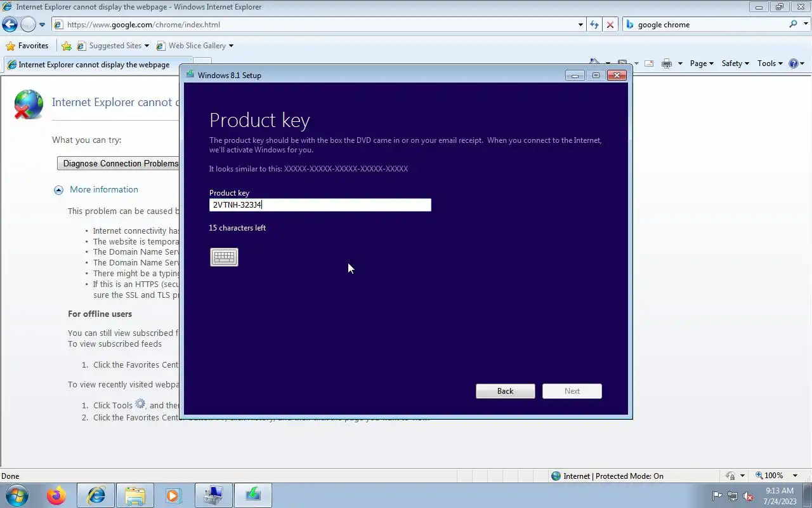The height and width of the screenshot is (508, 812).
Task: Open the recent pages dropdown arrow
Action: (x=42, y=25)
